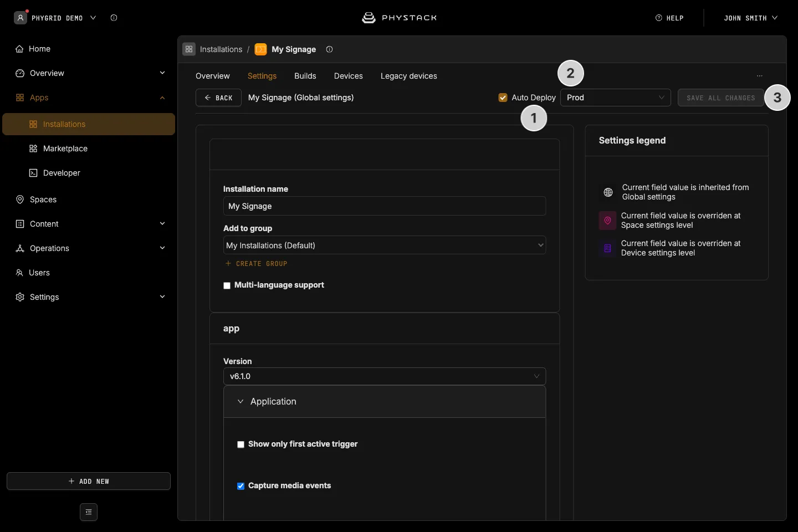Open the Add to group dropdown
Screen dimensions: 798x532
[385, 245]
